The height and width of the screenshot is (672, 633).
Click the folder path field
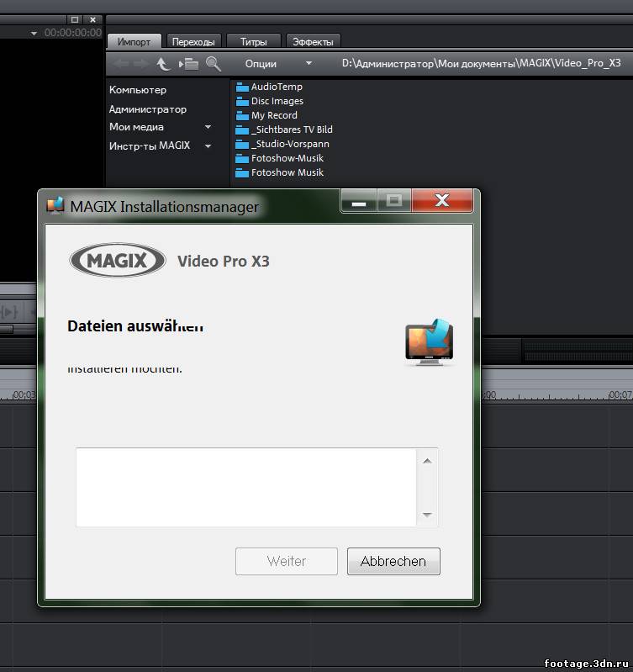[x=481, y=63]
